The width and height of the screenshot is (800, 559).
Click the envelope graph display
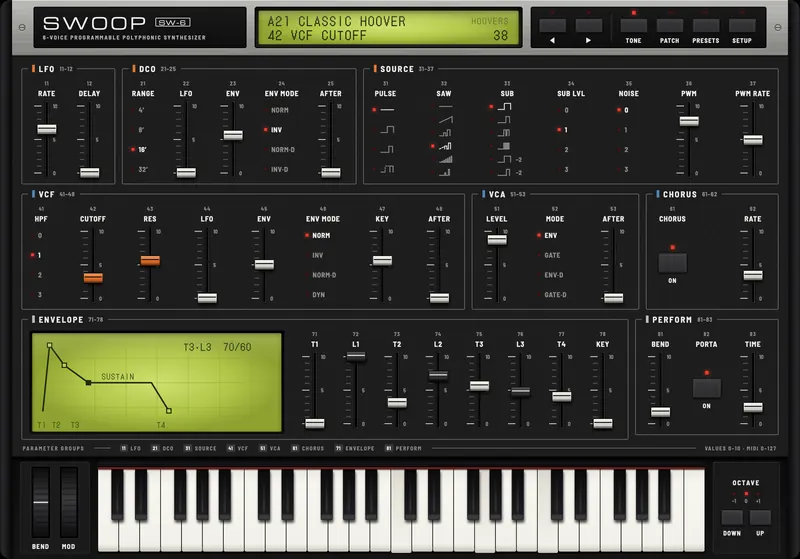(x=157, y=383)
